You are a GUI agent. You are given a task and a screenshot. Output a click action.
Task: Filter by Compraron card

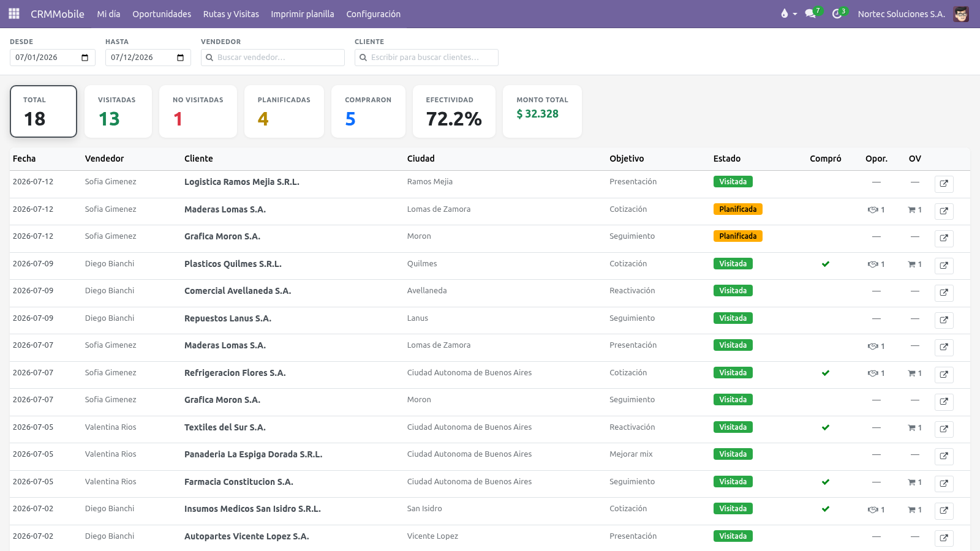tap(368, 111)
